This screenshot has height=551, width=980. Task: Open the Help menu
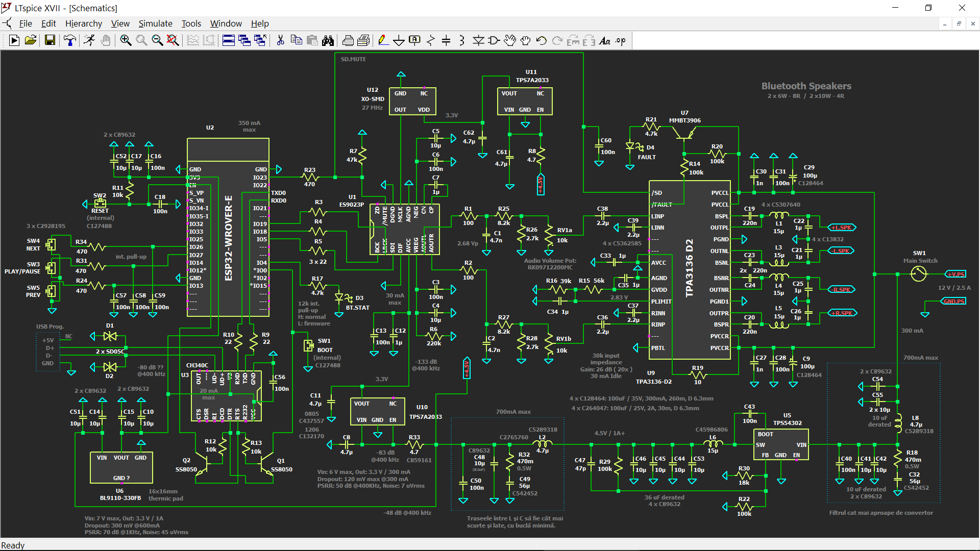pyautogui.click(x=260, y=23)
